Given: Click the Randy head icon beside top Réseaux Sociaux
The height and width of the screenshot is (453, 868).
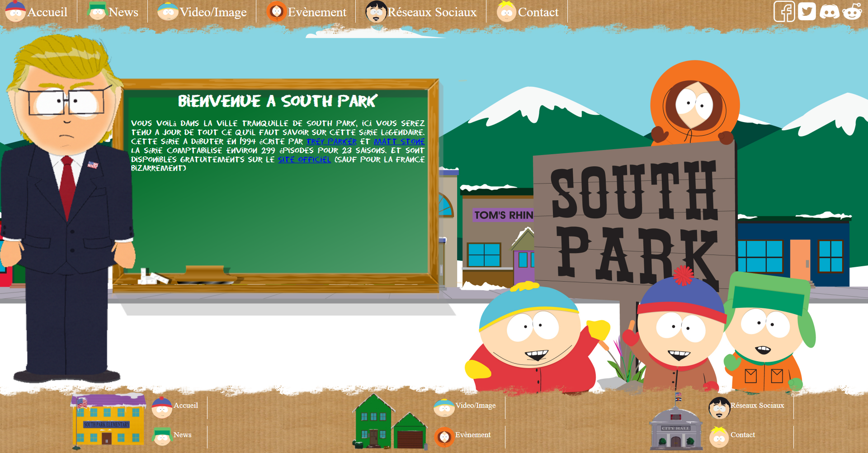Looking at the screenshot, I should tap(376, 12).
